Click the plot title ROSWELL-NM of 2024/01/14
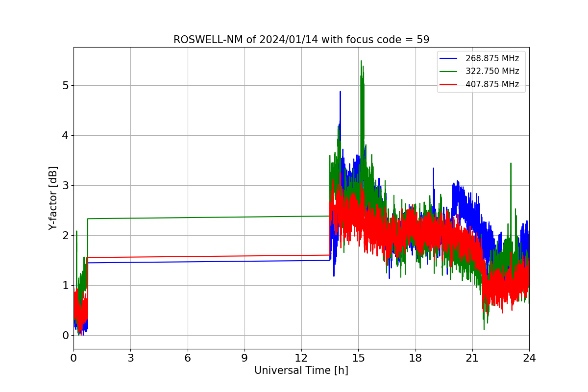Viewport: 588px width, 392px height. 301,40
